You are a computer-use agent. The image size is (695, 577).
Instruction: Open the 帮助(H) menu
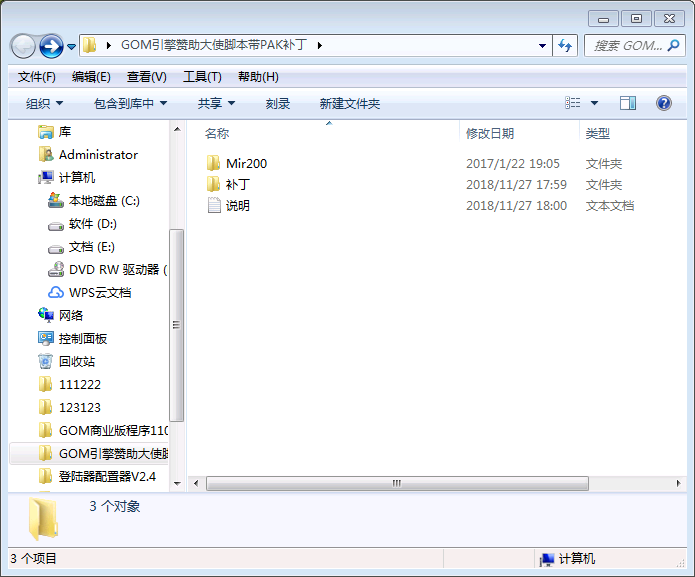pos(258,77)
